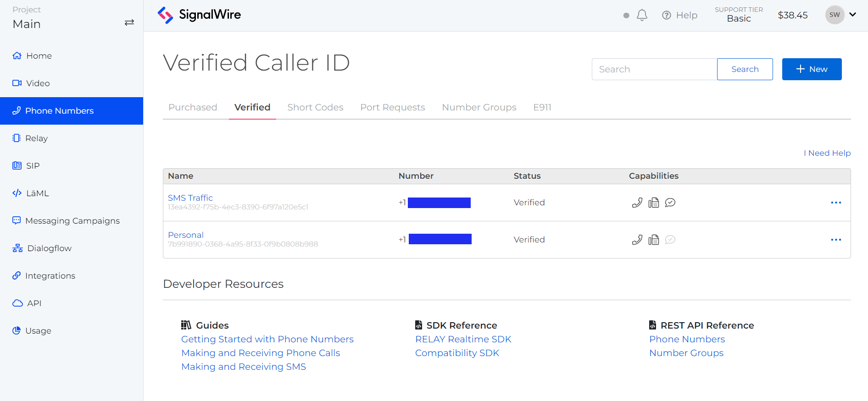Open Messaging Campaigns in the sidebar
This screenshot has height=401, width=868.
tap(72, 221)
